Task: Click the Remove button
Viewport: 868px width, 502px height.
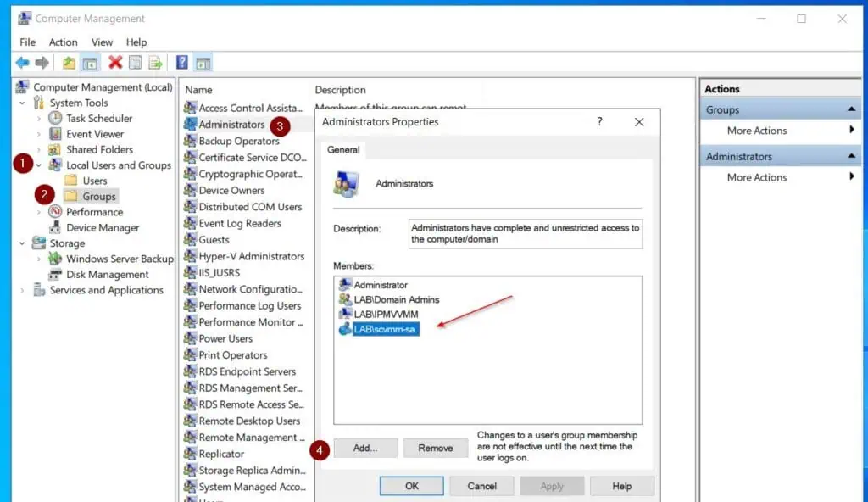Action: click(436, 448)
